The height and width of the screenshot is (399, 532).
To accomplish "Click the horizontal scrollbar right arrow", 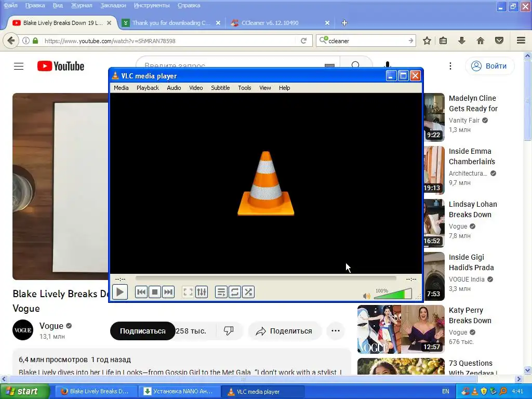I will tap(519, 379).
